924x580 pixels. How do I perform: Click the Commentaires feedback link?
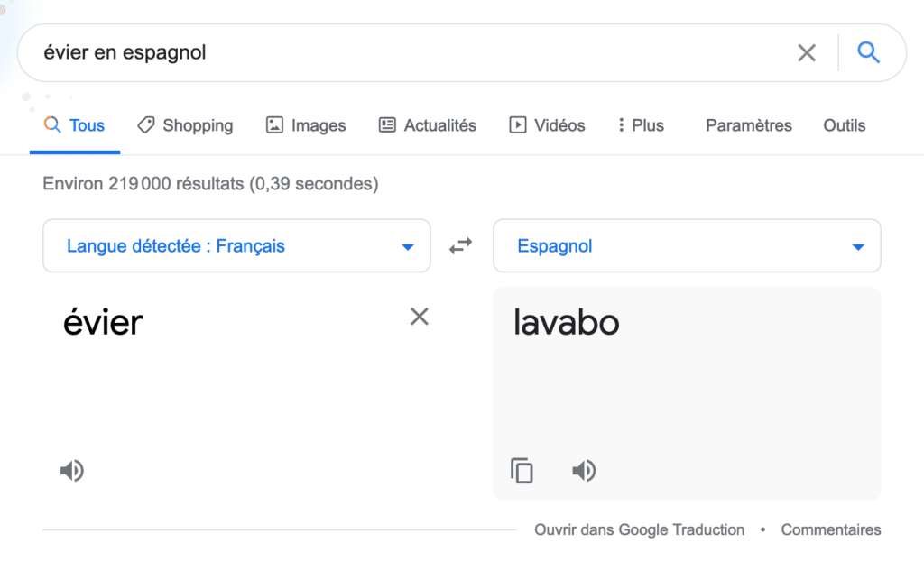click(831, 530)
